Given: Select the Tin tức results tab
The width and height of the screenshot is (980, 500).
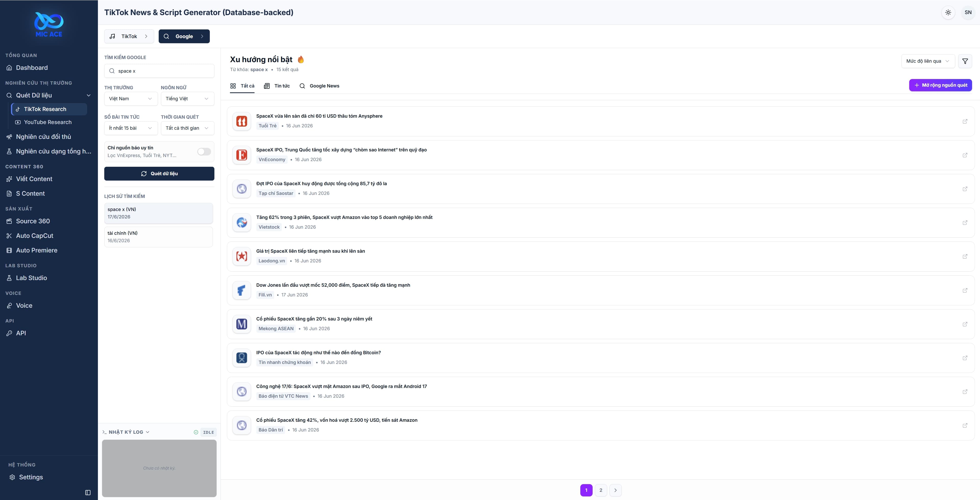Looking at the screenshot, I should (277, 86).
